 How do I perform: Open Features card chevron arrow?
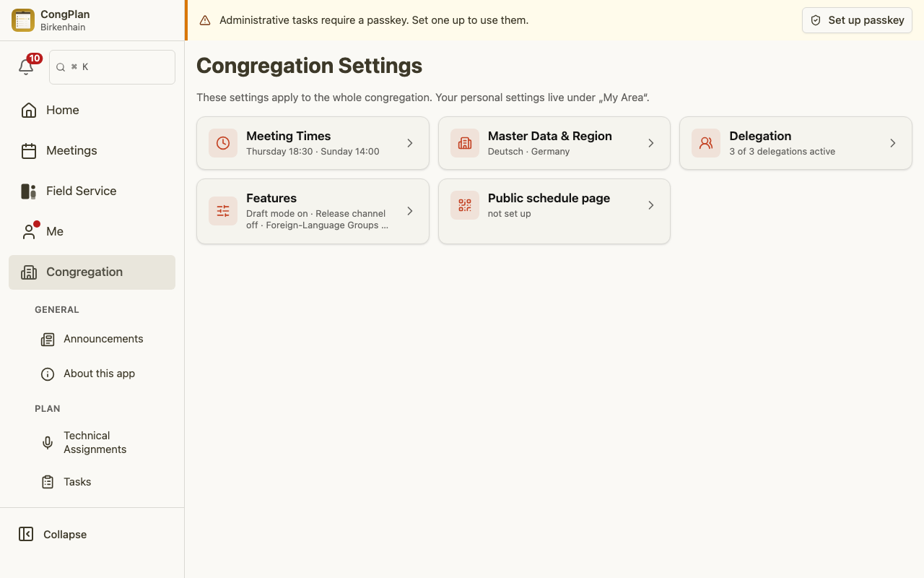coord(410,211)
